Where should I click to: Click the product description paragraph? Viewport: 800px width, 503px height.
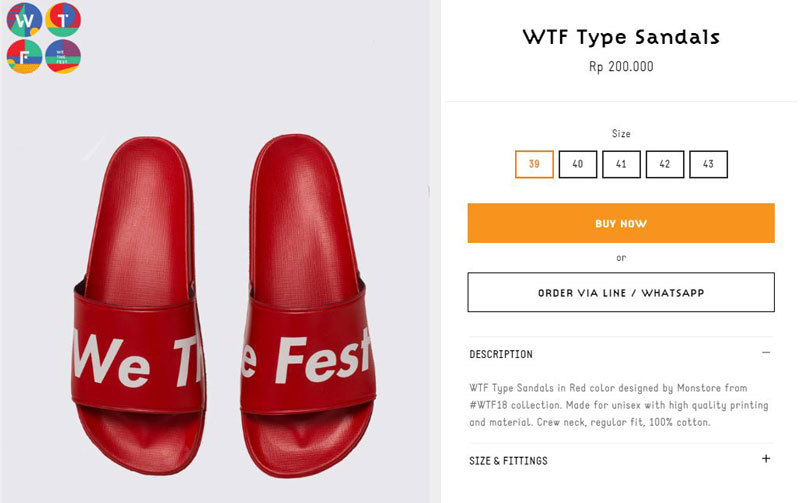[x=619, y=405]
